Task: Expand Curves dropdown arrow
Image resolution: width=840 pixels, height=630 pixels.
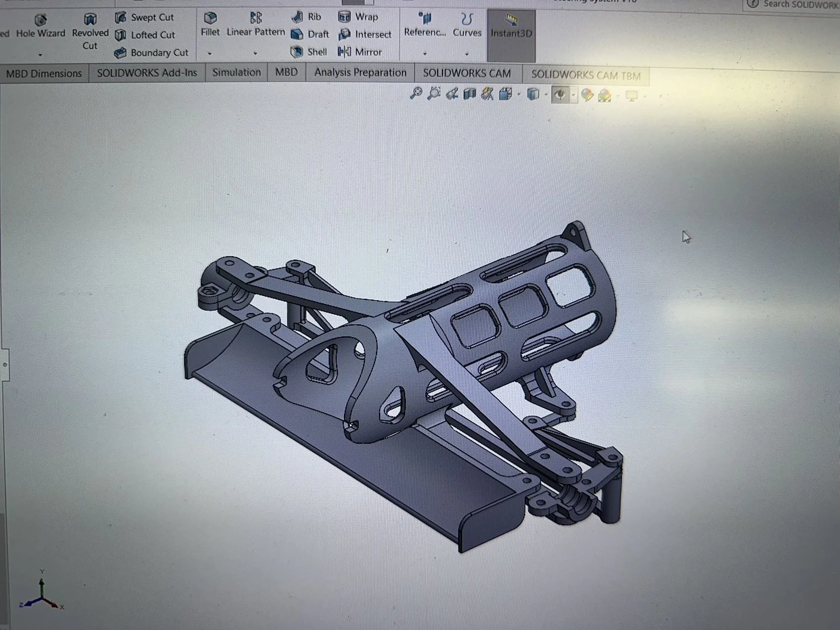Action: click(466, 53)
